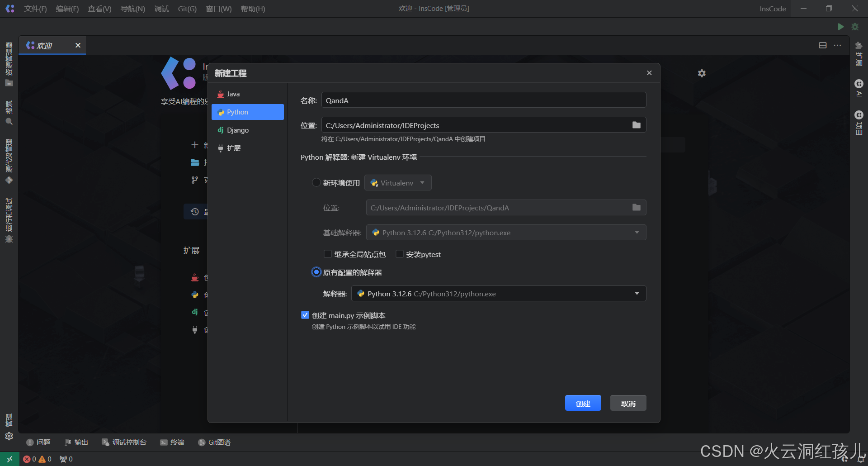868x466 pixels.
Task: Open the 问题 bottom panel
Action: pyautogui.click(x=38, y=442)
